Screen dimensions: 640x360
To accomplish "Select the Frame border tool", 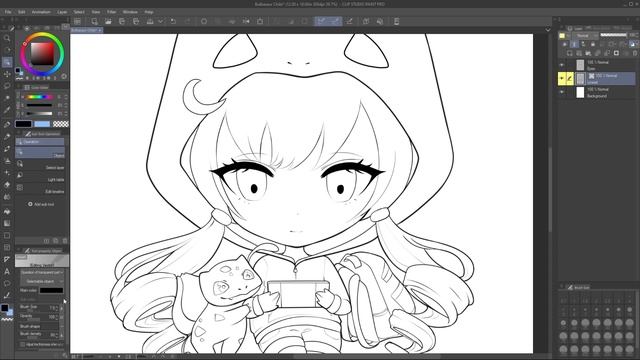I will (x=7, y=247).
